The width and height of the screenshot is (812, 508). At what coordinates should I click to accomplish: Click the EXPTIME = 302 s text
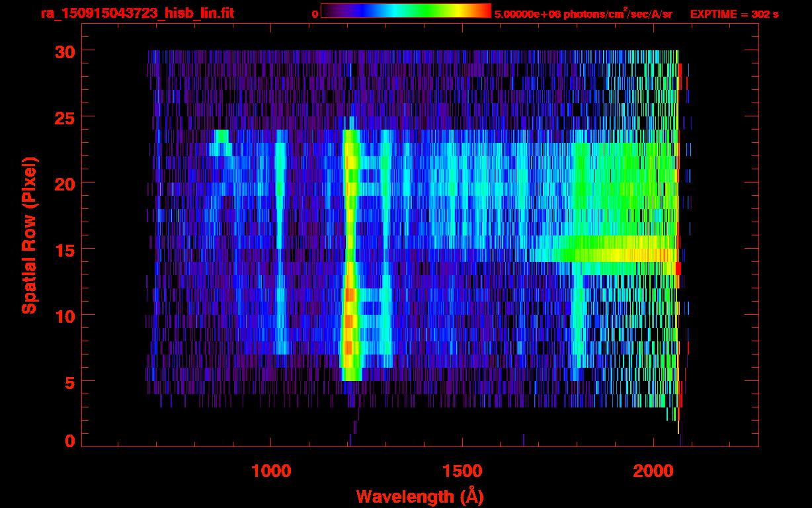click(x=734, y=14)
